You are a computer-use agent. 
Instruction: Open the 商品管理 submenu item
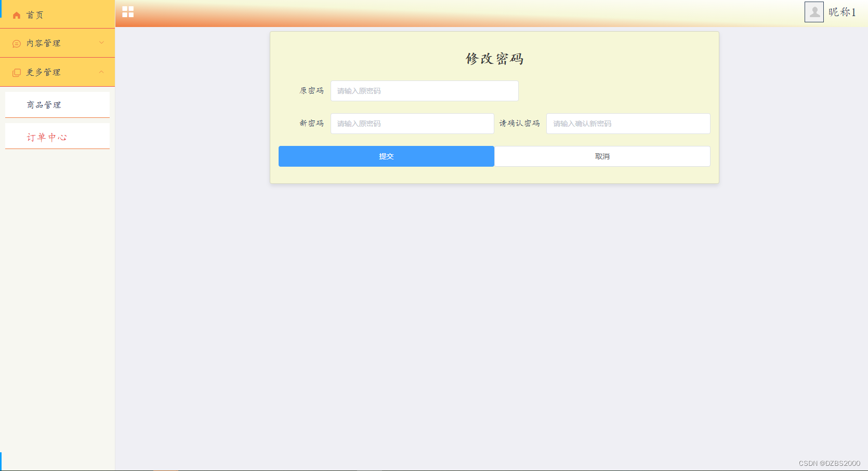click(x=57, y=105)
